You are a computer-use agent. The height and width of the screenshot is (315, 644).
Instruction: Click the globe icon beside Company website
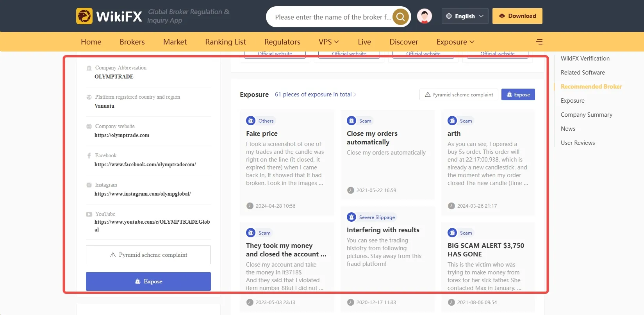pos(89,126)
